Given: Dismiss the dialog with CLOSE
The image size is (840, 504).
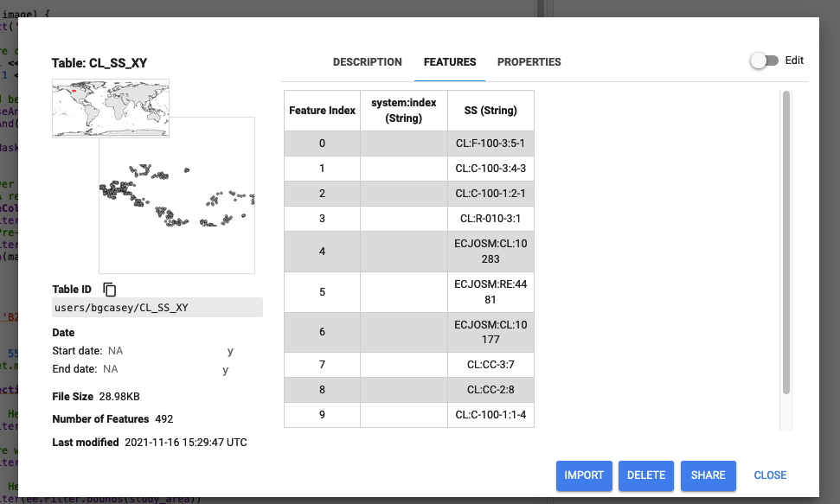Looking at the screenshot, I should (x=770, y=475).
